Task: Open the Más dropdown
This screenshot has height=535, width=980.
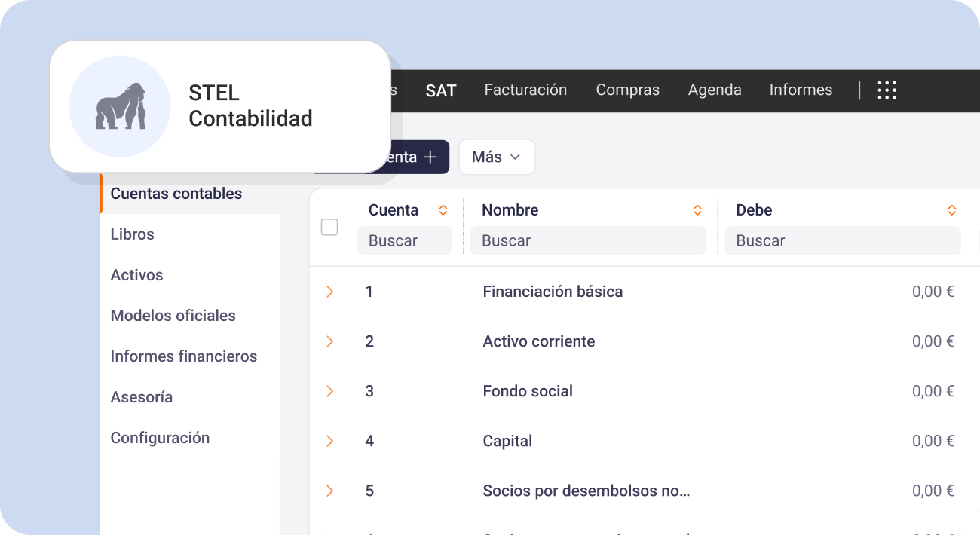Action: (x=497, y=157)
